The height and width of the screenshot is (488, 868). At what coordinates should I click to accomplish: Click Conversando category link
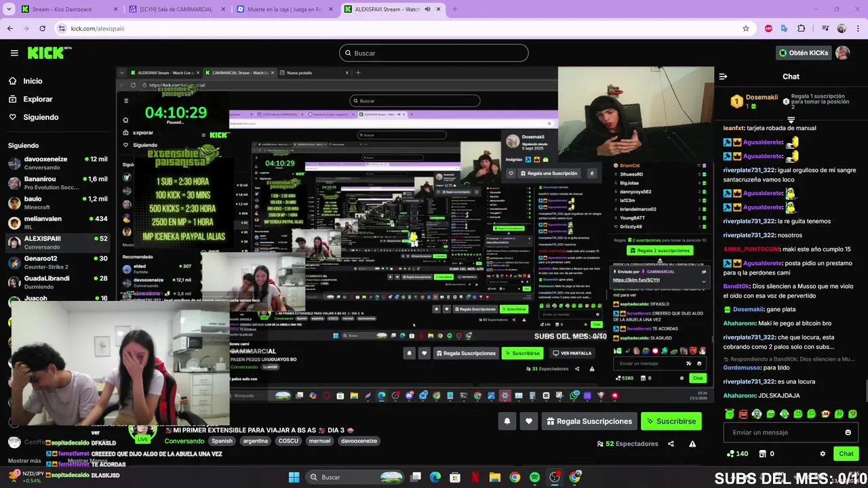184,441
